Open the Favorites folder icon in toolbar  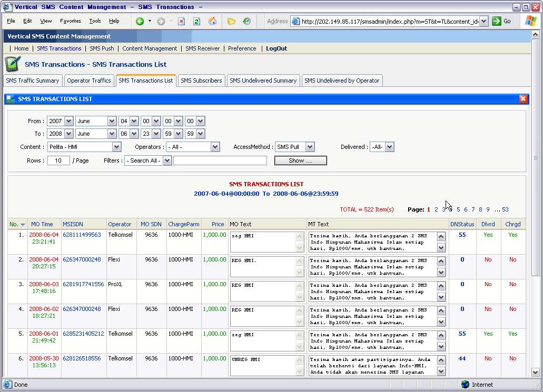(x=231, y=22)
